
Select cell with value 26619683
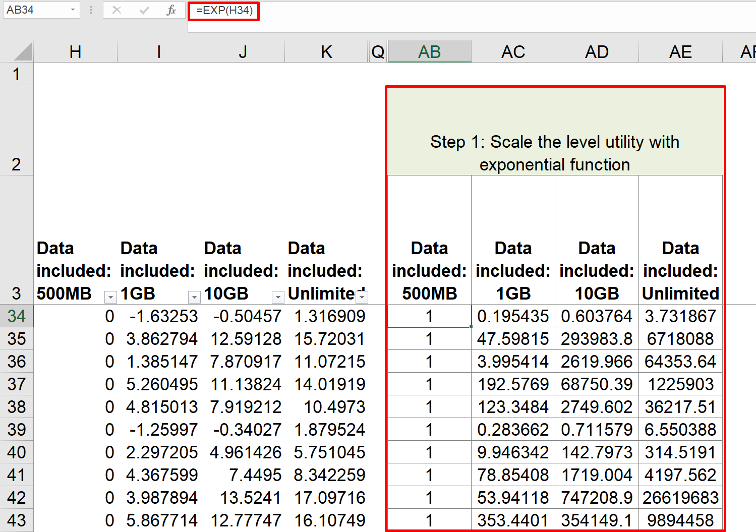[x=681, y=498]
